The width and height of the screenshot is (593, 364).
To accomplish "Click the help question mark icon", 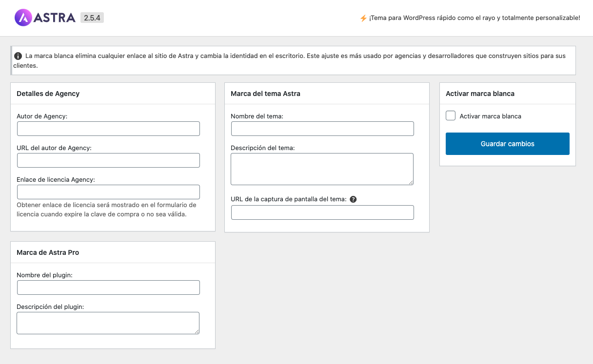I will pos(354,199).
